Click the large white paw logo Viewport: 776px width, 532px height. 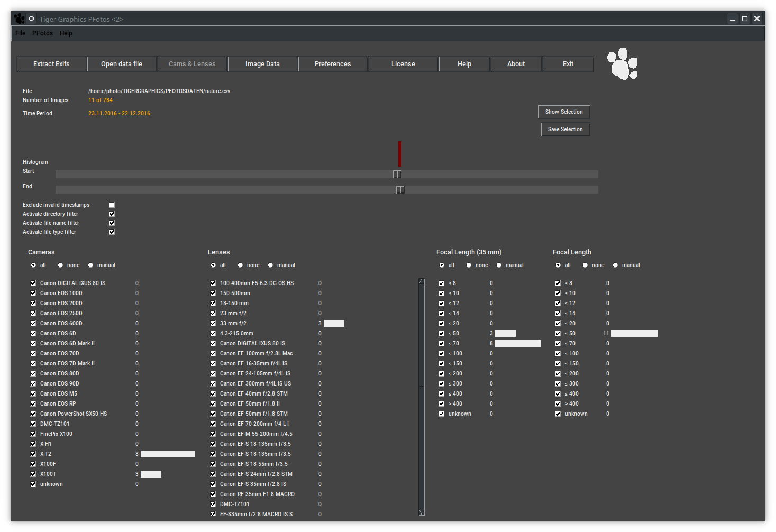point(623,64)
